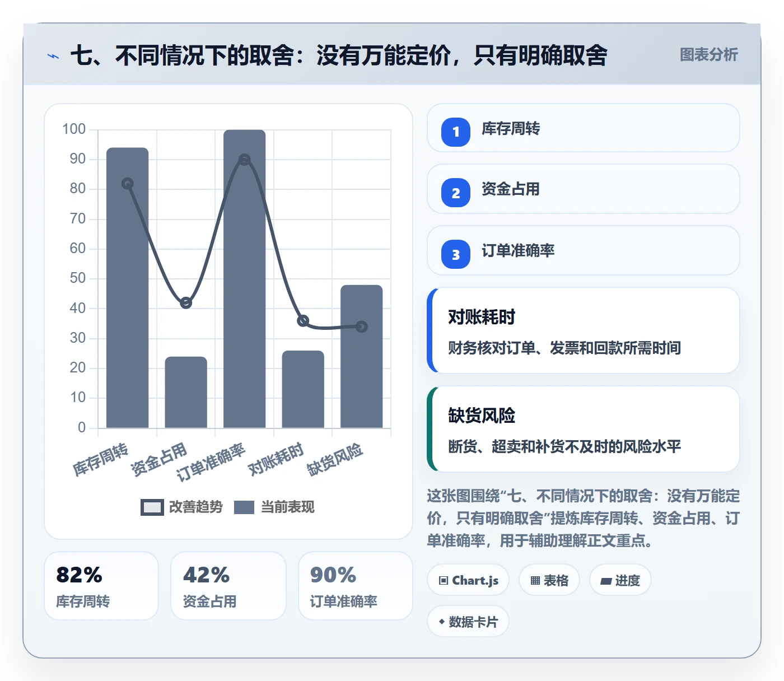Select the 数据卡片 tag

click(468, 622)
